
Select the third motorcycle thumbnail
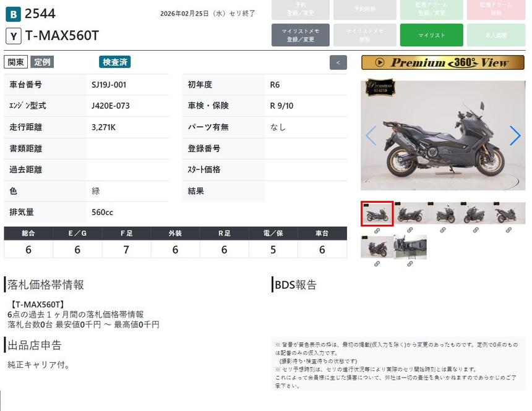[x=442, y=213]
